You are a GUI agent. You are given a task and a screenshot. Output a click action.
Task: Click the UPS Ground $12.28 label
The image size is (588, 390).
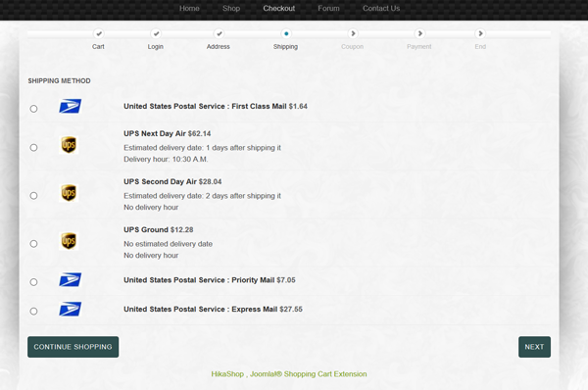point(159,229)
